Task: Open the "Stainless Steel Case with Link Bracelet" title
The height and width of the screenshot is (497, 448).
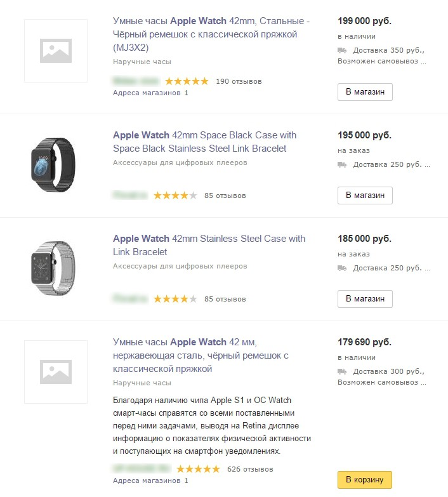Action: pyautogui.click(x=209, y=245)
